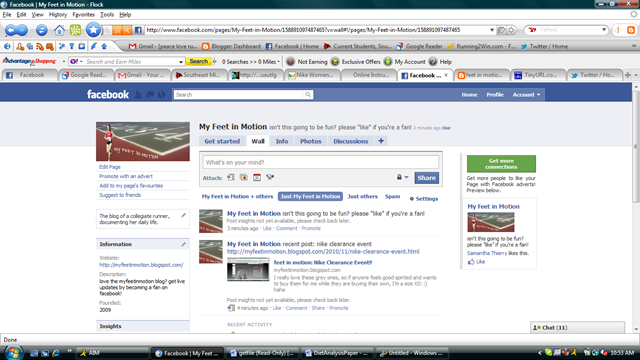Open Flock My World green icon
Screen dimensions: 640x360
click(76, 30)
